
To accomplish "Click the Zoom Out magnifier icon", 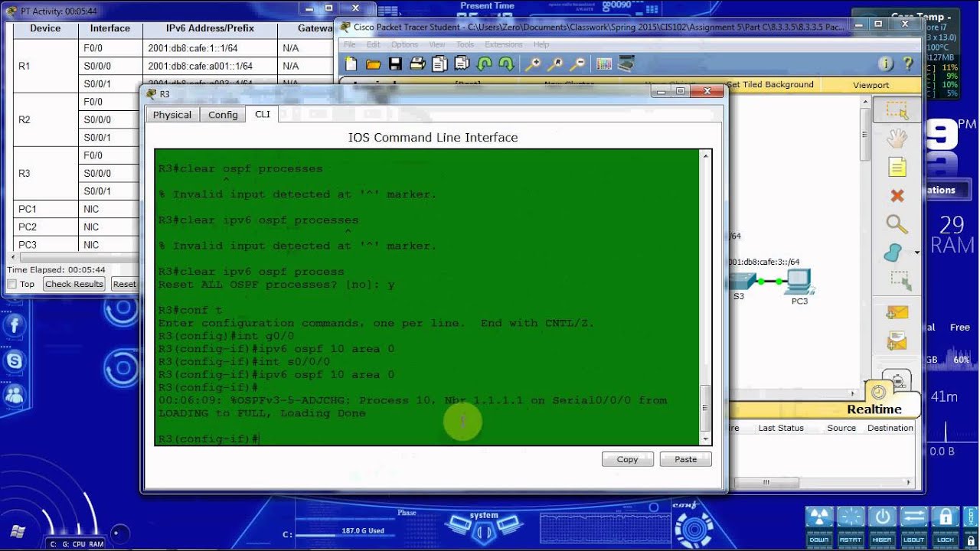I will 578,64.
